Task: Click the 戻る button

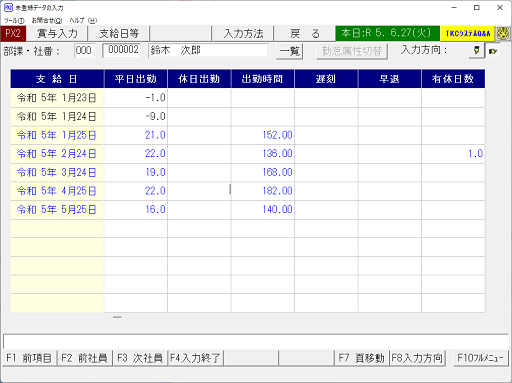Action: click(305, 33)
